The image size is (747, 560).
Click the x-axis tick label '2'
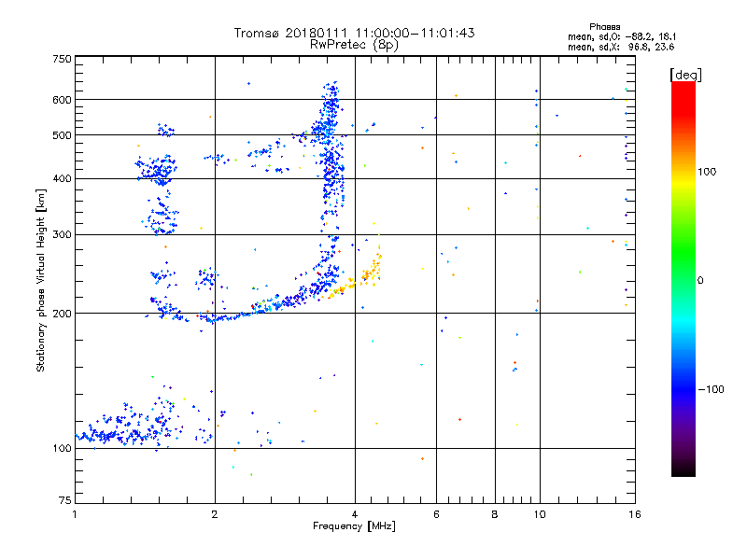click(215, 514)
